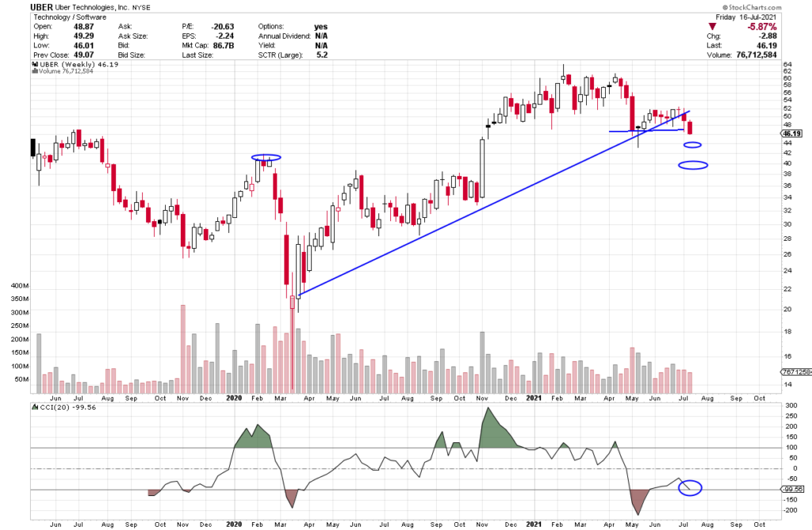The width and height of the screenshot is (812, 530).
Task: Click the 2020 label on the CCI panel axis
Action: coord(234,524)
